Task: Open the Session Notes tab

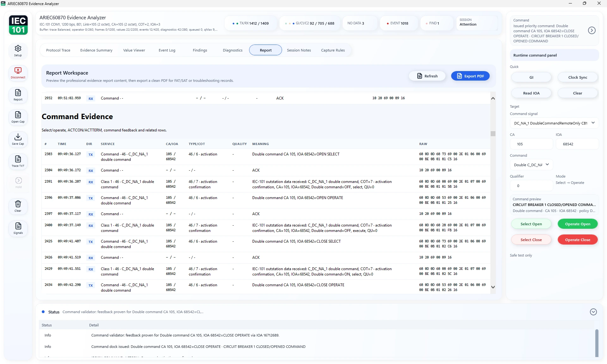Action: coord(299,50)
